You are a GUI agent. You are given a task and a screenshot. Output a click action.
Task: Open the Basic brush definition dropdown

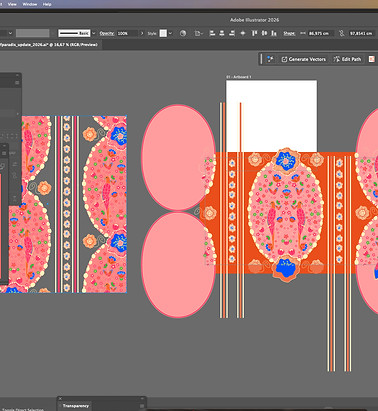click(x=94, y=33)
